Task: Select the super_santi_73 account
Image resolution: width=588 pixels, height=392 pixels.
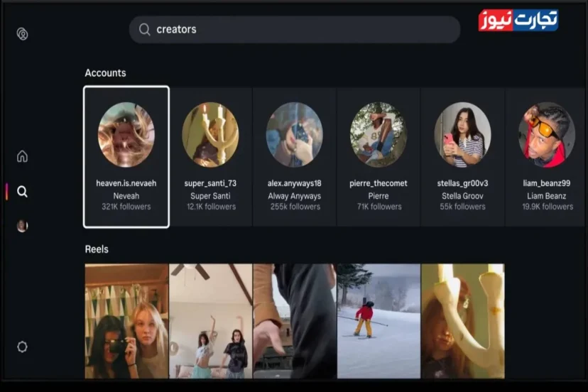Action: 209,157
